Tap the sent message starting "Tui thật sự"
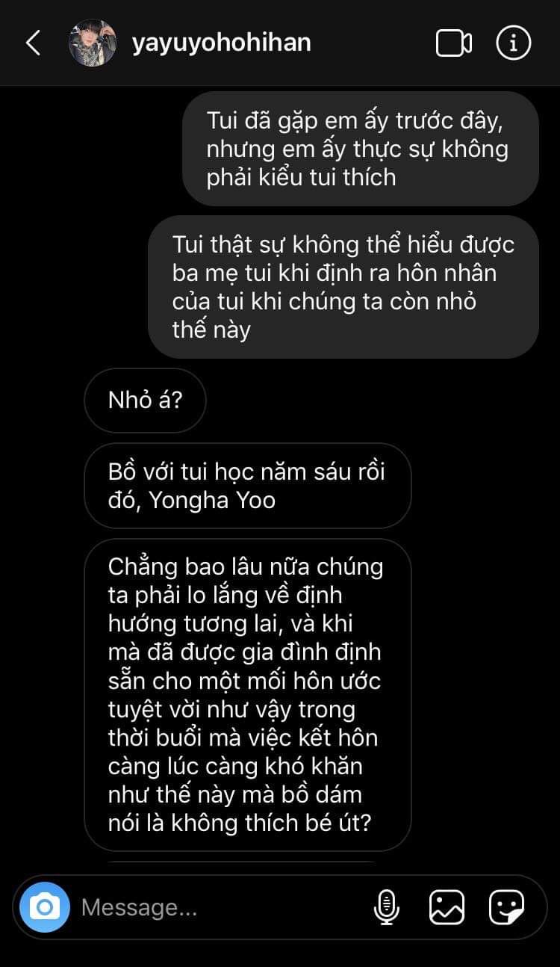The width and height of the screenshot is (560, 967). click(x=343, y=287)
